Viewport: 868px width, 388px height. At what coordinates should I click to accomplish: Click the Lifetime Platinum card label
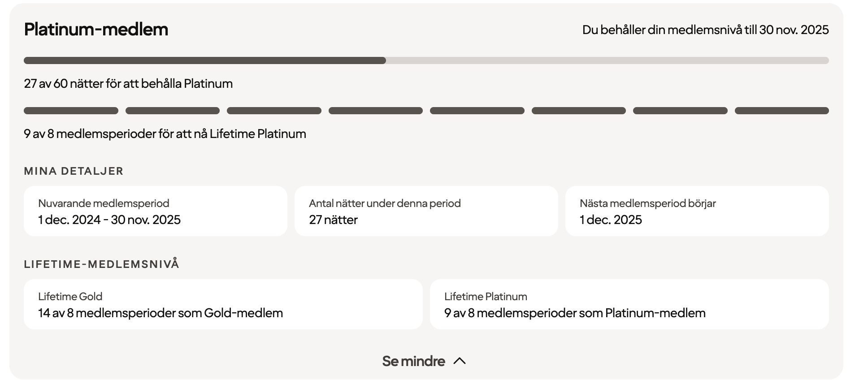tap(486, 297)
